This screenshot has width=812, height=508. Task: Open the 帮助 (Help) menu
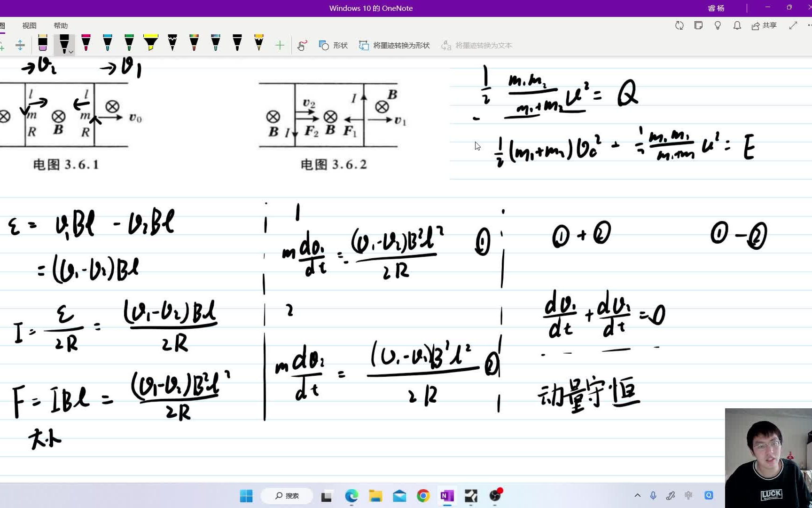click(60, 25)
